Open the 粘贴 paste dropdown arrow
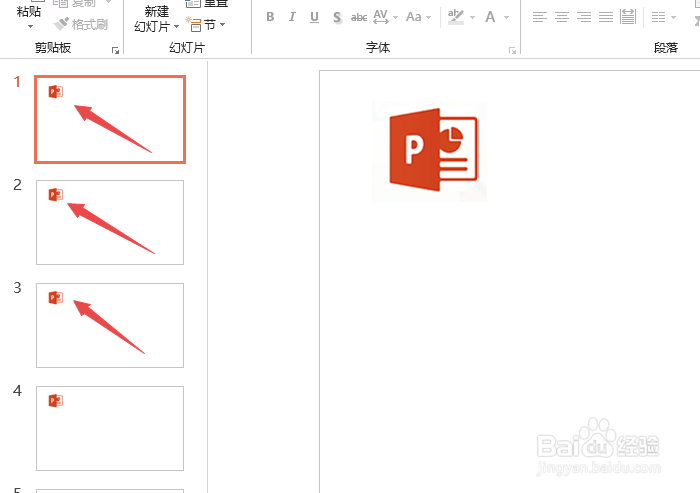700x493 pixels. [x=30, y=27]
